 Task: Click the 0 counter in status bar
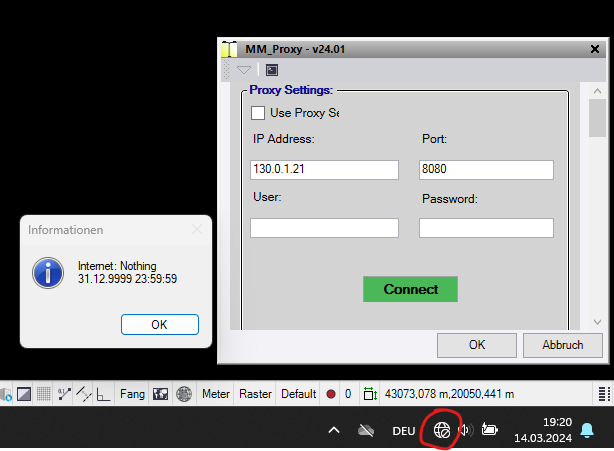coord(348,394)
